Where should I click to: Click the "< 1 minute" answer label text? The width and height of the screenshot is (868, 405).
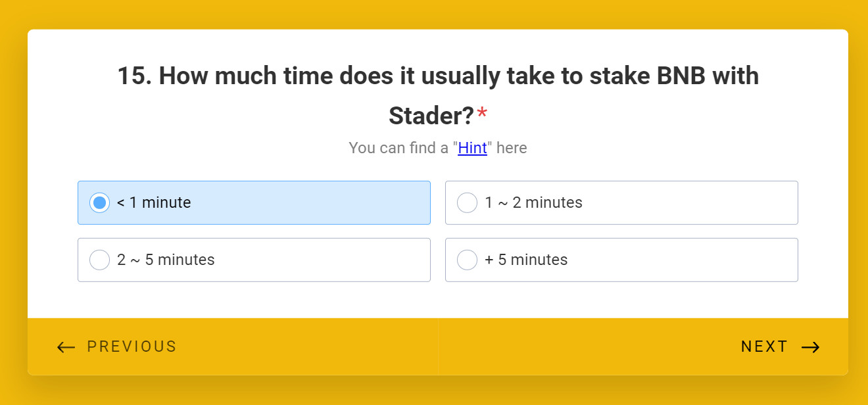154,202
